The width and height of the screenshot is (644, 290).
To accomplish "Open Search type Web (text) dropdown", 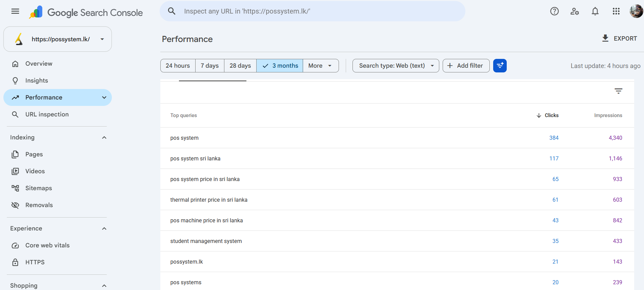I will point(396,66).
